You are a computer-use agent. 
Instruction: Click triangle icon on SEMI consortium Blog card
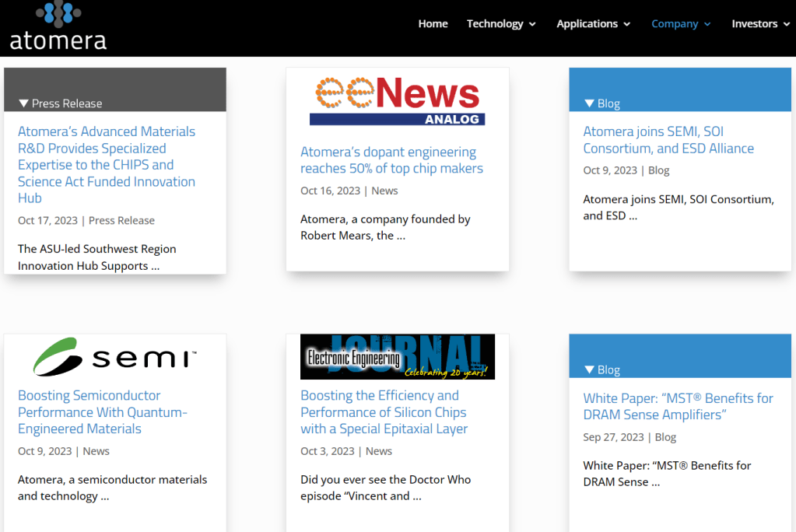[x=589, y=103]
